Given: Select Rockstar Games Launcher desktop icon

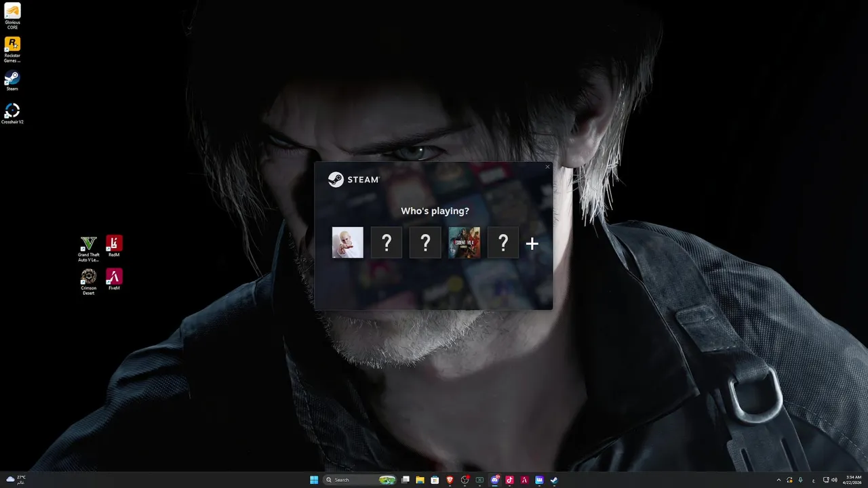Looking at the screenshot, I should (12, 49).
